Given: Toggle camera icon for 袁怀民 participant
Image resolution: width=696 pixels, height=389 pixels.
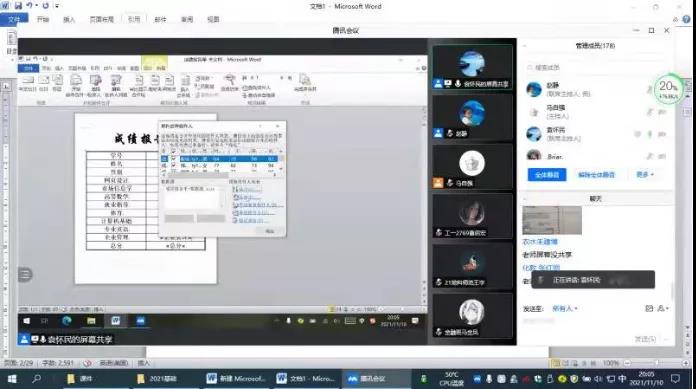Looking at the screenshot, I should (x=662, y=134).
